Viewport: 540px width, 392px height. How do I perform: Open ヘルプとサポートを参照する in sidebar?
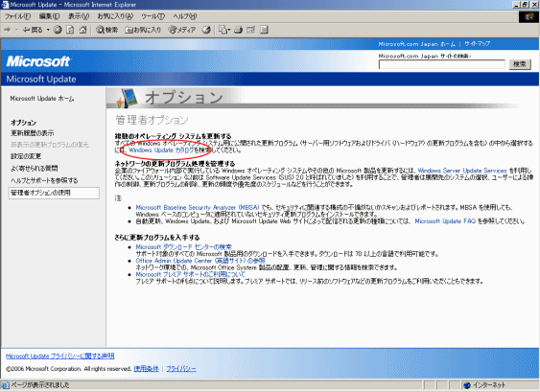tap(44, 180)
